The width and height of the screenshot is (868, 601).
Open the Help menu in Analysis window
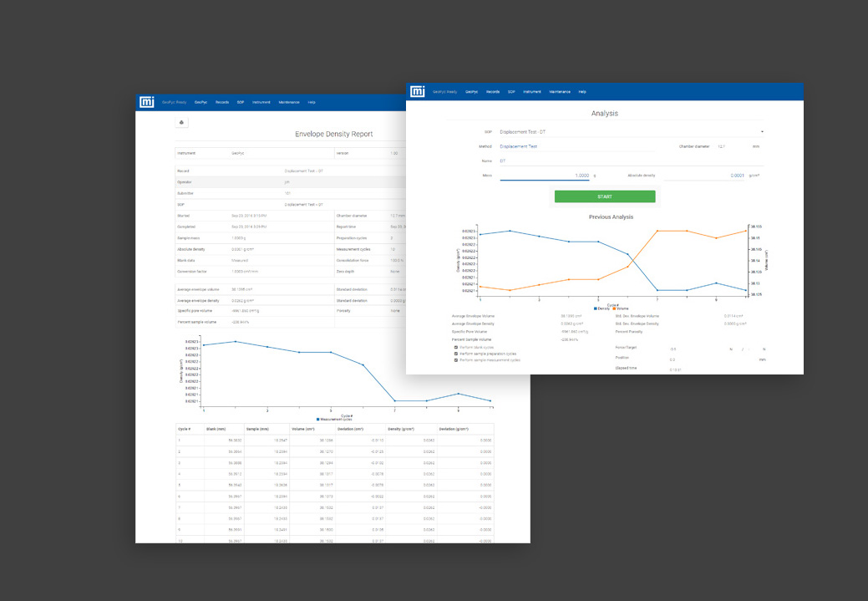(582, 91)
